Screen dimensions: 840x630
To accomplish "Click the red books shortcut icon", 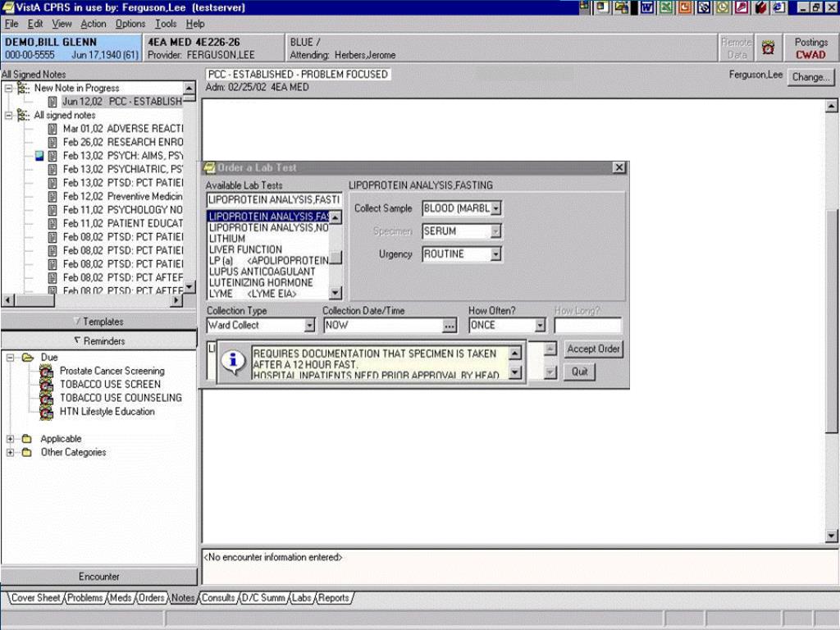I will click(760, 7).
